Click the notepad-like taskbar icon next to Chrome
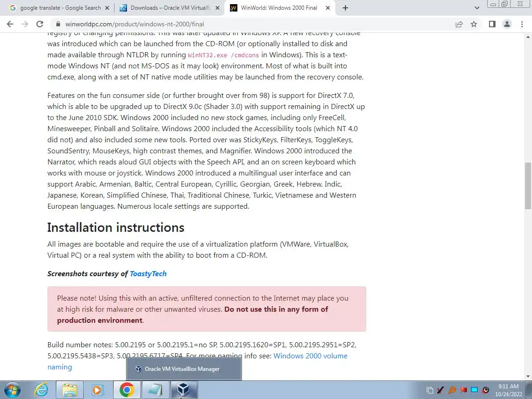This screenshot has height=399, width=532. pos(155,390)
